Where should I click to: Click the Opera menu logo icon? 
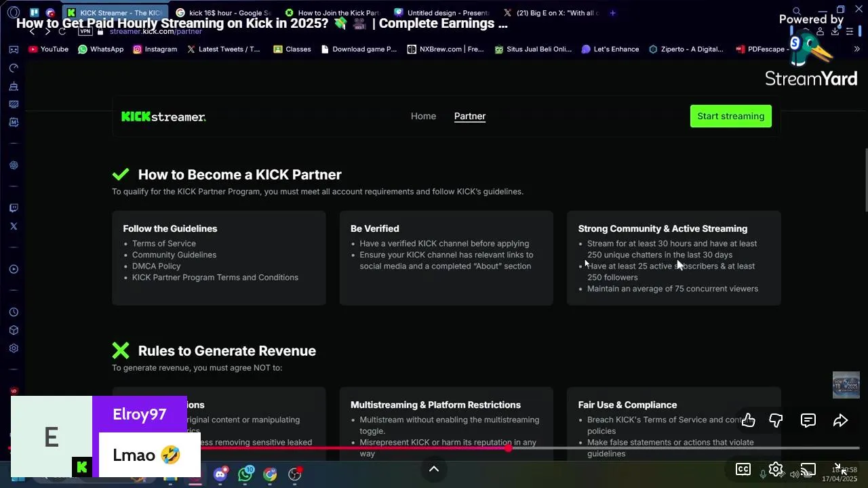pyautogui.click(x=14, y=13)
